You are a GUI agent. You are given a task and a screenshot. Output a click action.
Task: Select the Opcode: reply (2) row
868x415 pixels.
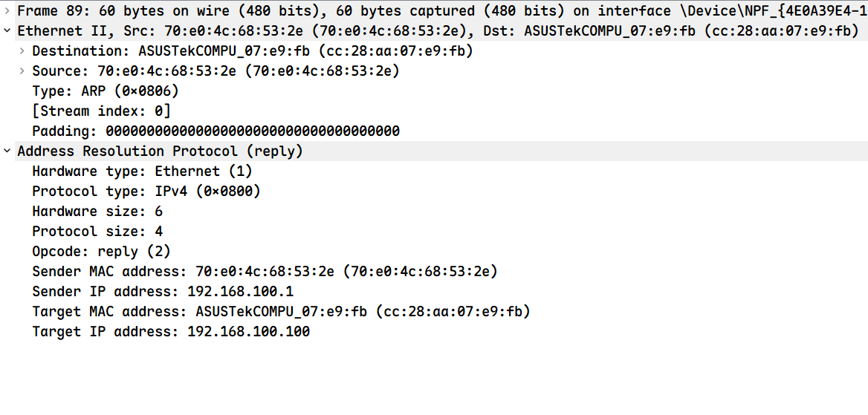coord(101,251)
